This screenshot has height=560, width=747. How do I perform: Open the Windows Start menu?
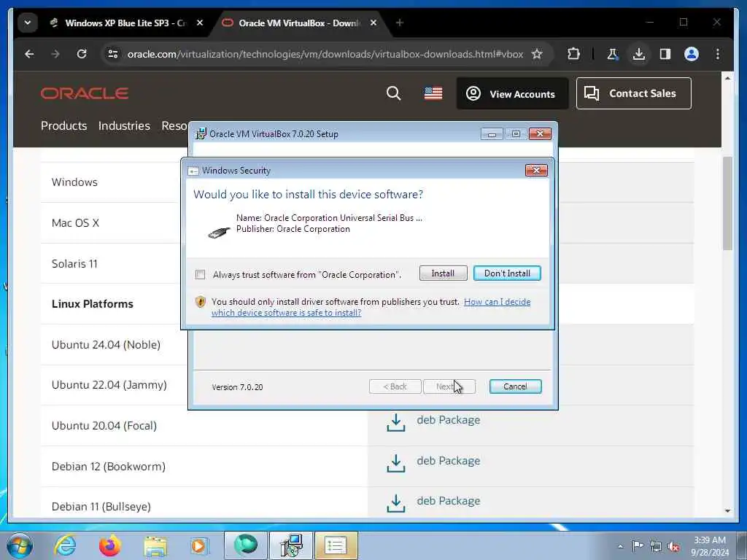(x=20, y=545)
